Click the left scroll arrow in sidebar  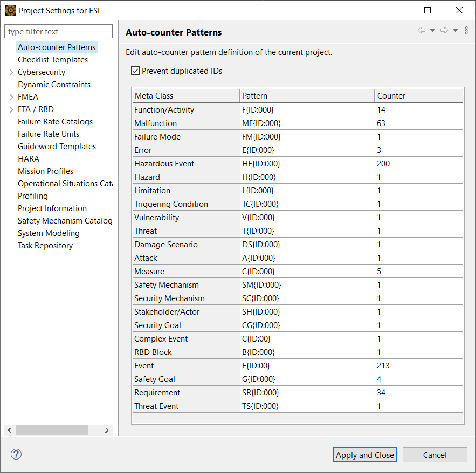click(x=9, y=430)
